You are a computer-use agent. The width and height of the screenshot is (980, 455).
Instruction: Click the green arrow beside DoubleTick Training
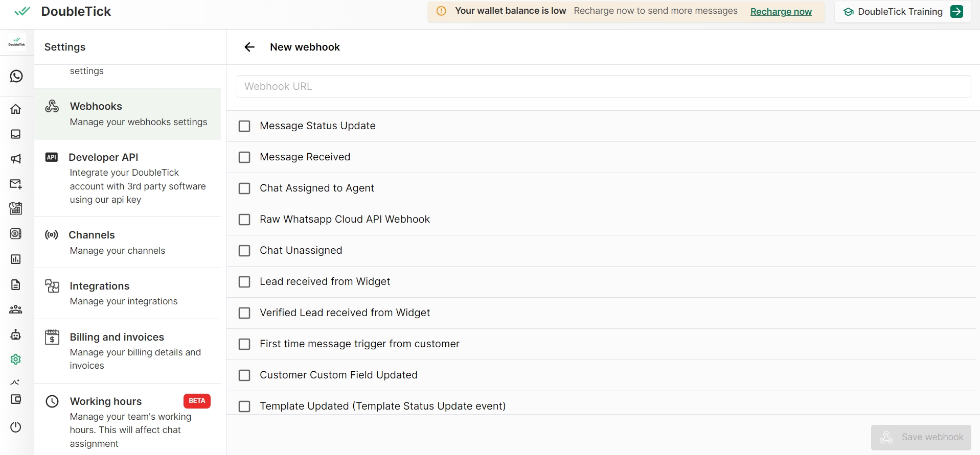[x=956, y=12]
